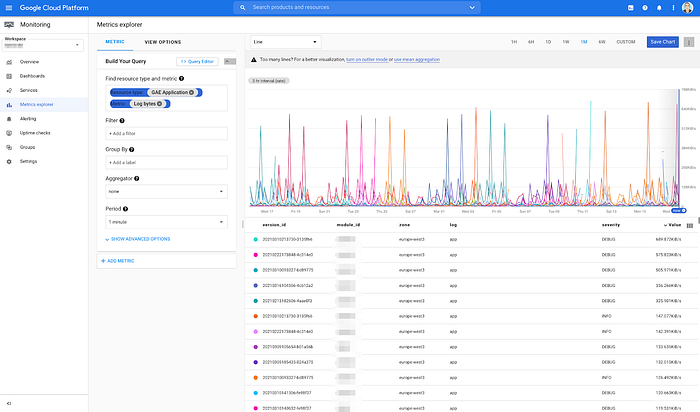
Task: Click the Dashboards sidebar icon
Action: point(9,76)
